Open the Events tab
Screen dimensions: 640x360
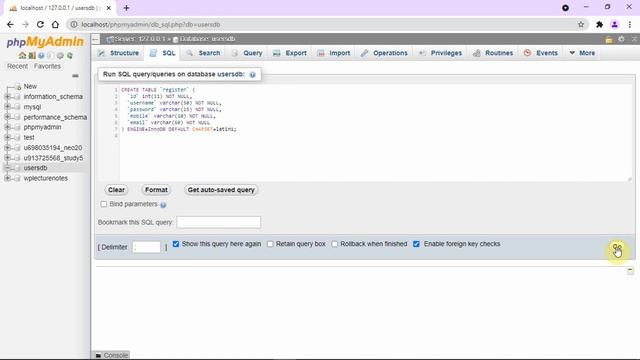pyautogui.click(x=541, y=53)
